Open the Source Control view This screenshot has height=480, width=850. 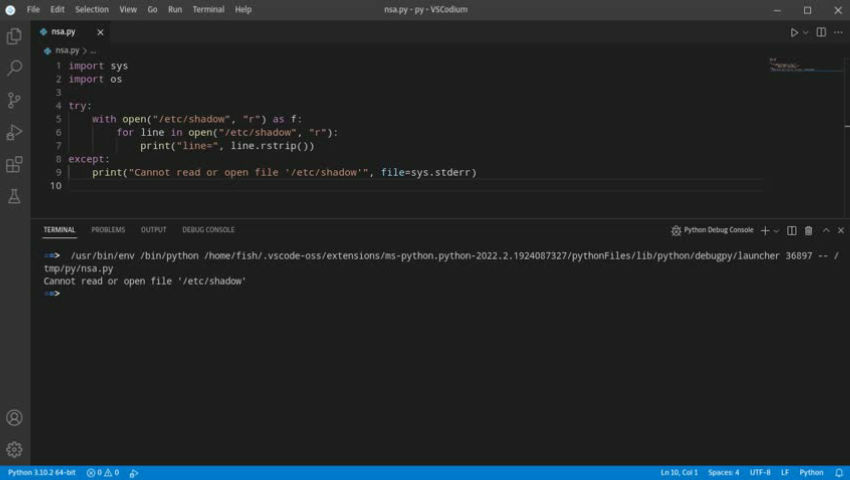(x=15, y=100)
